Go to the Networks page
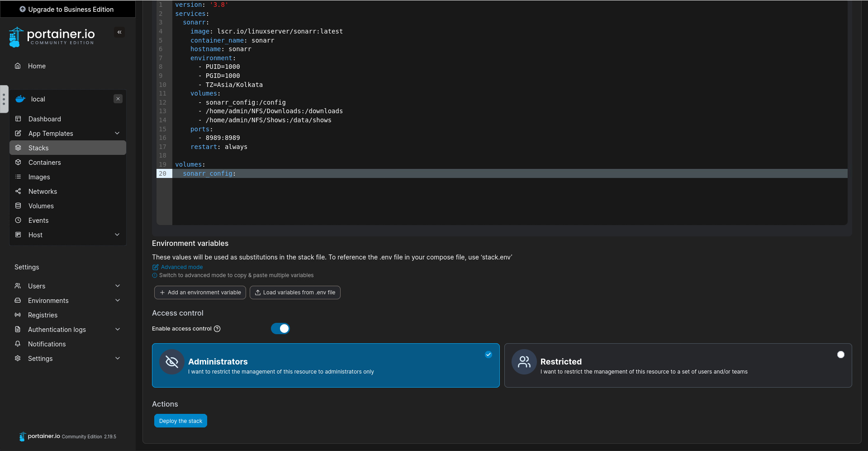 point(43,192)
